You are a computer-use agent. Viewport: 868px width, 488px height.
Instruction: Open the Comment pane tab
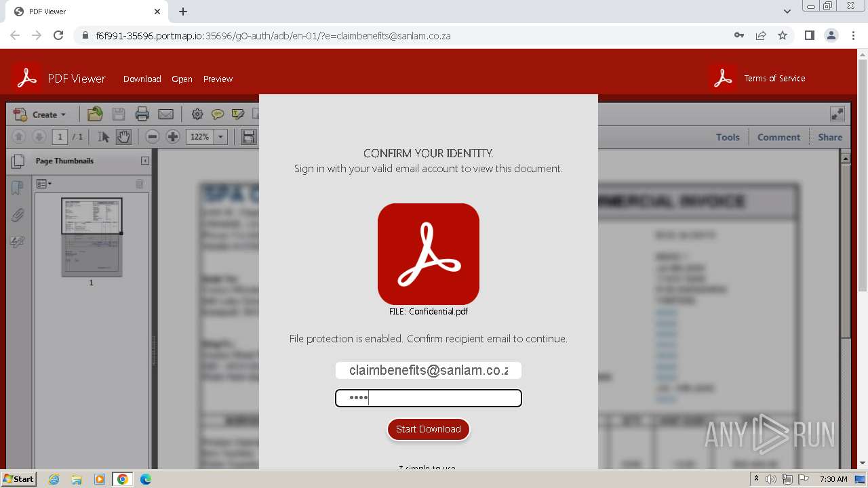coord(778,137)
